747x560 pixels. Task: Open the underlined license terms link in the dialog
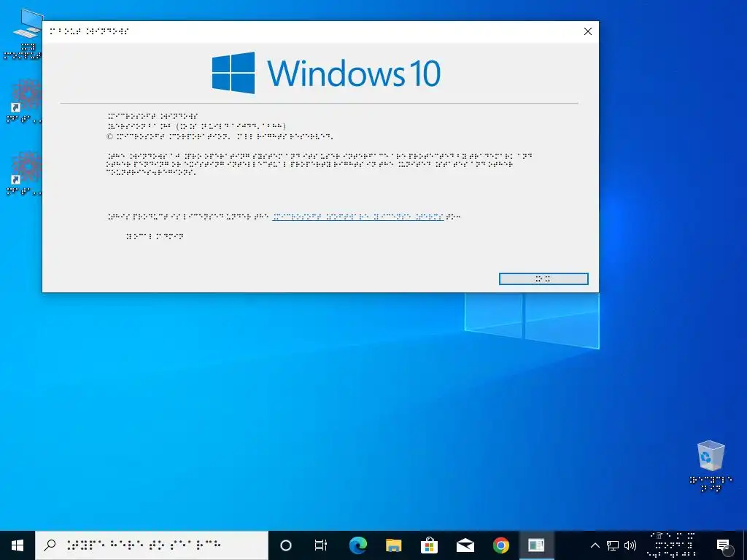coord(357,217)
